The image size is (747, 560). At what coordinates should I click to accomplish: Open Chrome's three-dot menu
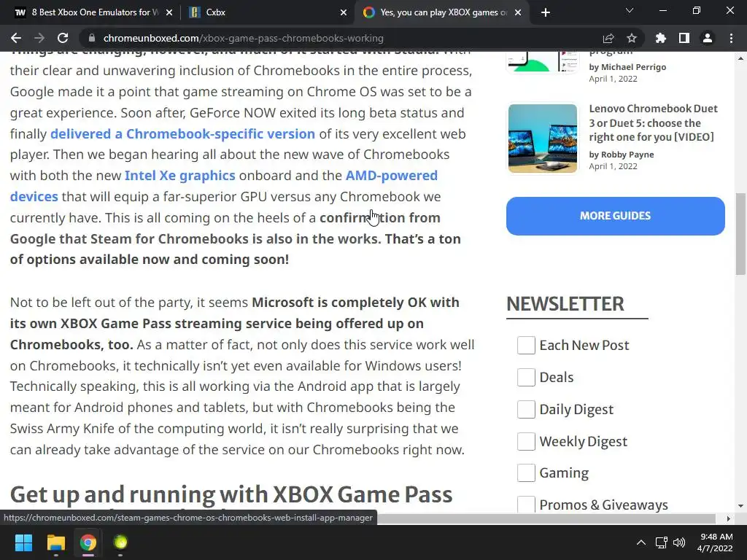(731, 38)
